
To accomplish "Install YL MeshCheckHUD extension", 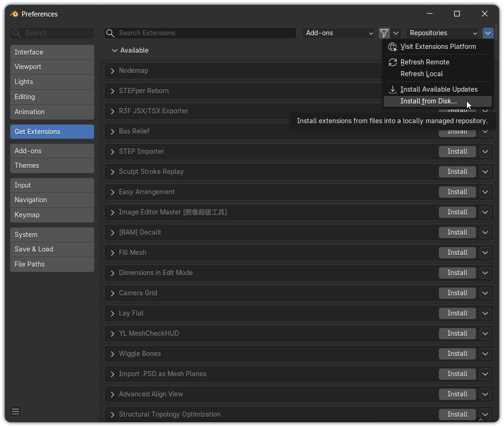I will coord(457,334).
